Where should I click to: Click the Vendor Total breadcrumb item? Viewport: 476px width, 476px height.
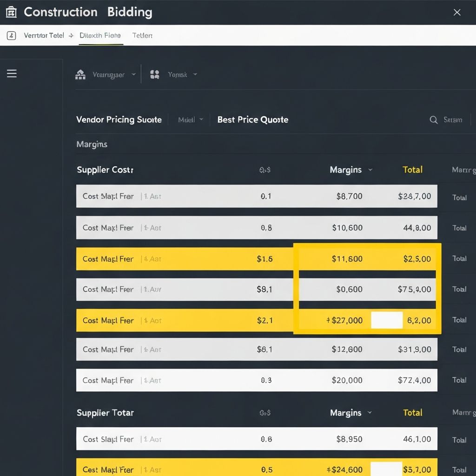[x=43, y=35]
